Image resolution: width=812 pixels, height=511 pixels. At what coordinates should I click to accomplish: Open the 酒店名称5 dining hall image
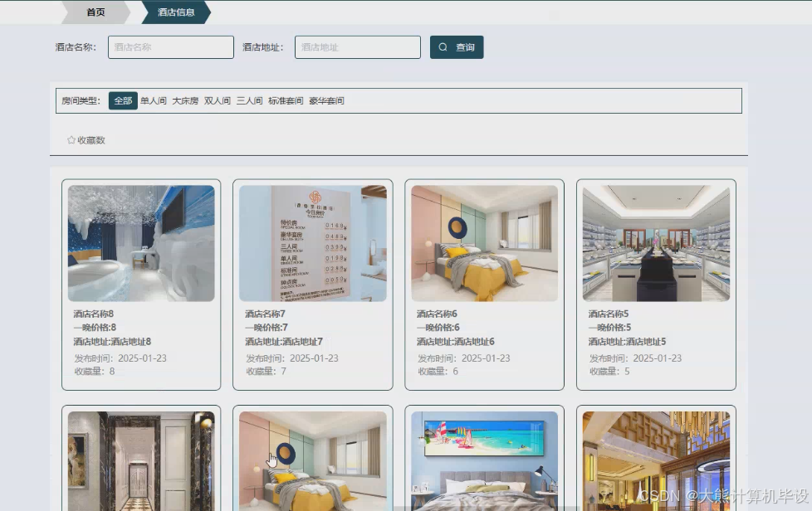[656, 243]
